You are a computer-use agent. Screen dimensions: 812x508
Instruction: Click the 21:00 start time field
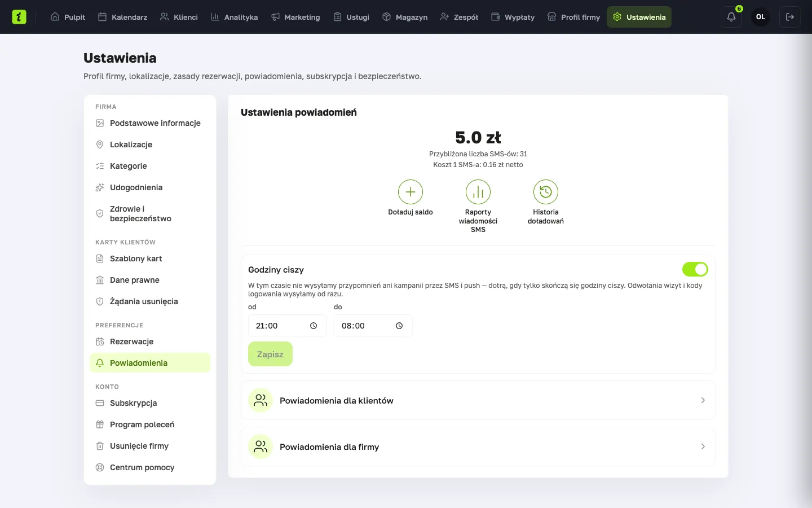pos(287,326)
